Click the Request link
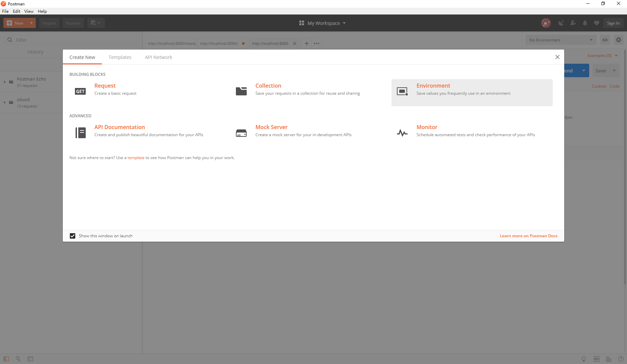This screenshot has width=627, height=364. 105,86
